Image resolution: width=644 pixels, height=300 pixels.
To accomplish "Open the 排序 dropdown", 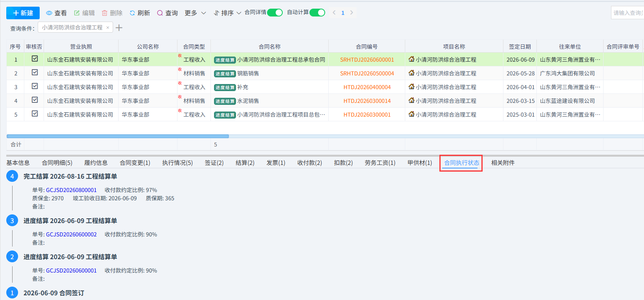I will click(x=227, y=13).
